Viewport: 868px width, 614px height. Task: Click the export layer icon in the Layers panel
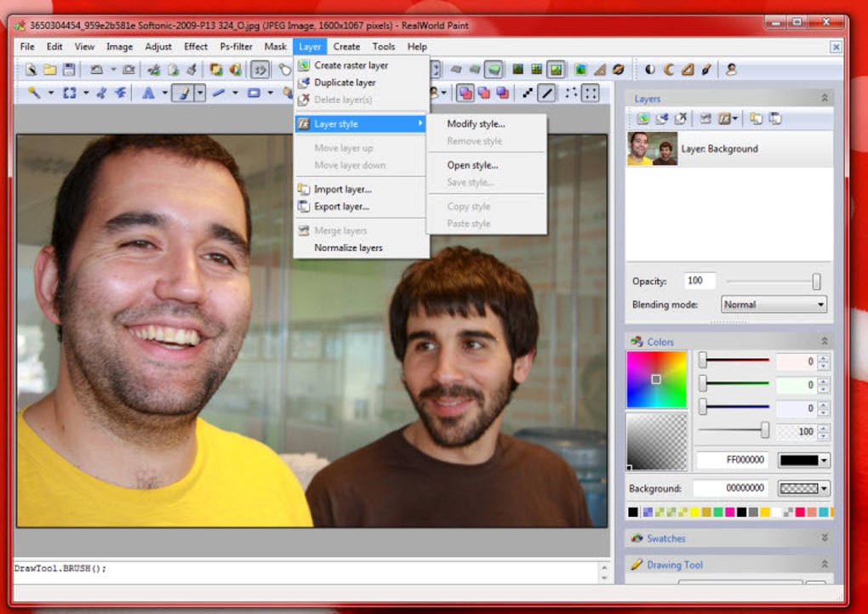click(x=775, y=118)
